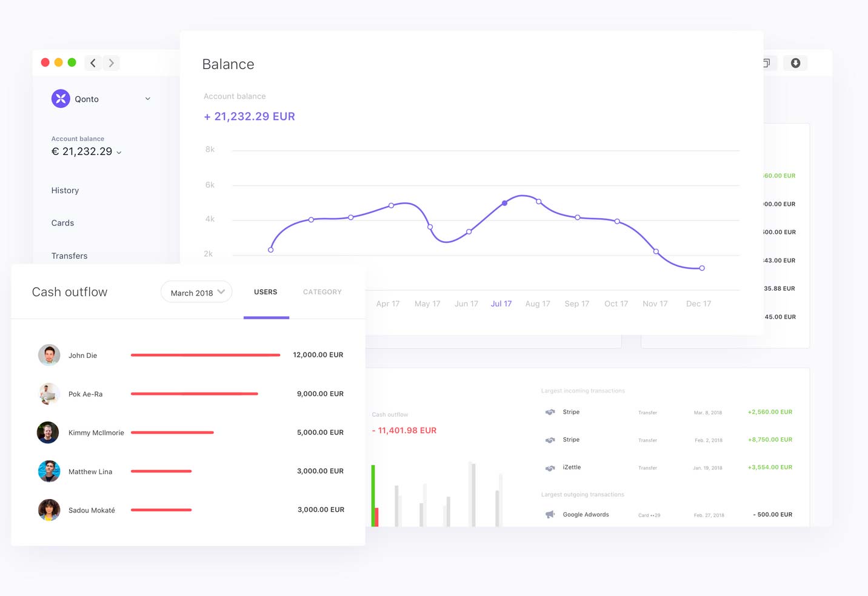Click the Google Adwords megaphone icon
The height and width of the screenshot is (596, 868).
click(x=550, y=515)
